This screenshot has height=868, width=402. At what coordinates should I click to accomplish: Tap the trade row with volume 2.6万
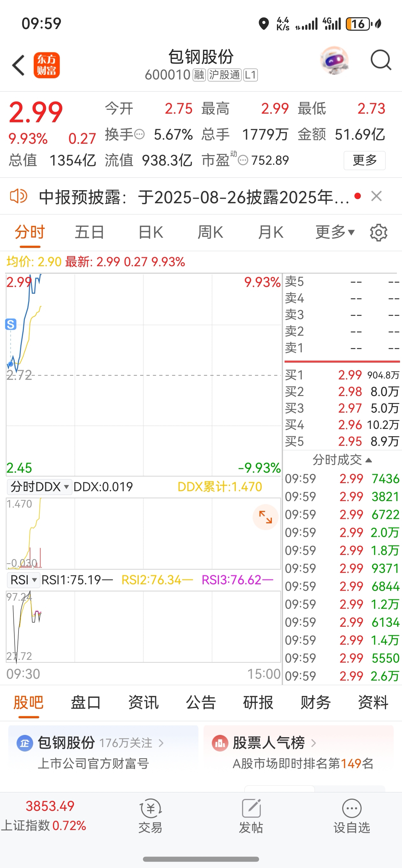point(342,676)
